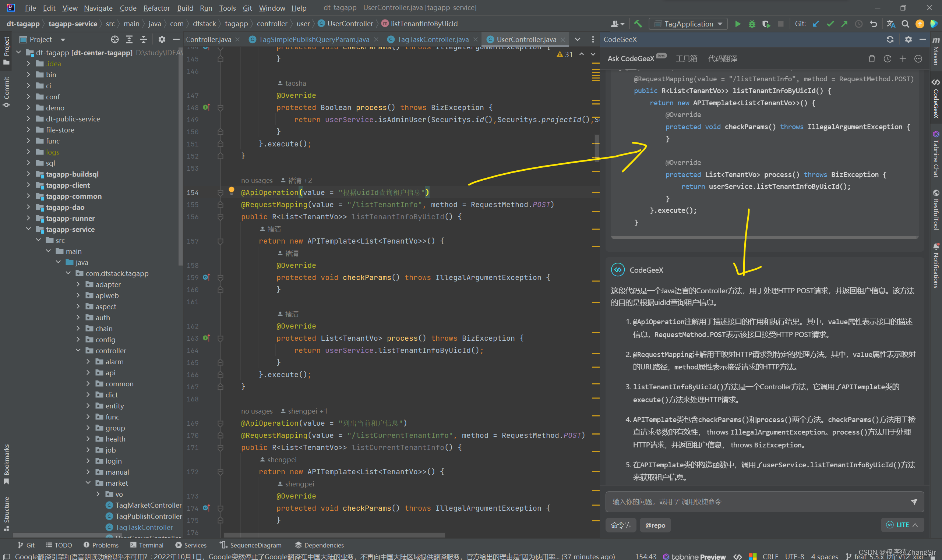
Task: Toggle the CodeGeeX side tool window
Action: [936, 99]
